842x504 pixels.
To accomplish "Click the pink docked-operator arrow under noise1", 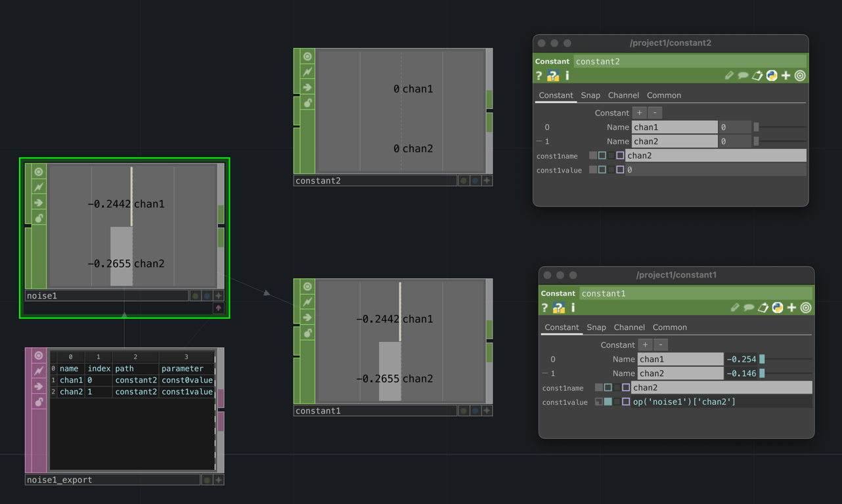I will [x=219, y=308].
